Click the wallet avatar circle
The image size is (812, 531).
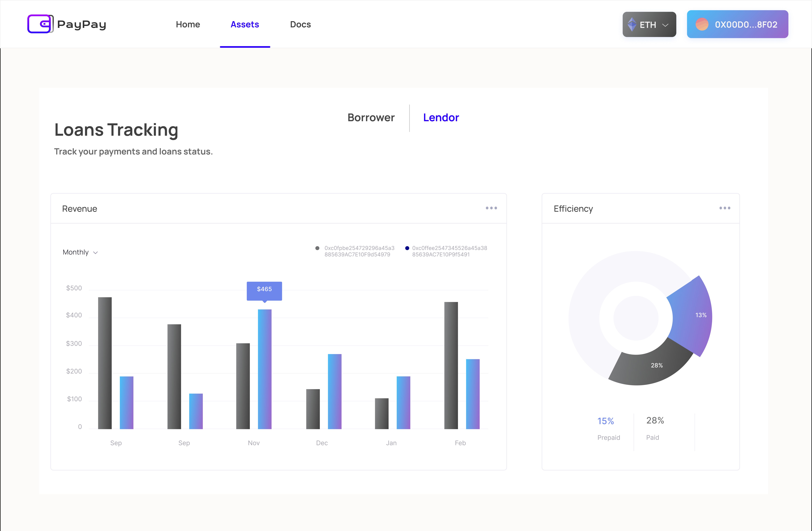702,24
